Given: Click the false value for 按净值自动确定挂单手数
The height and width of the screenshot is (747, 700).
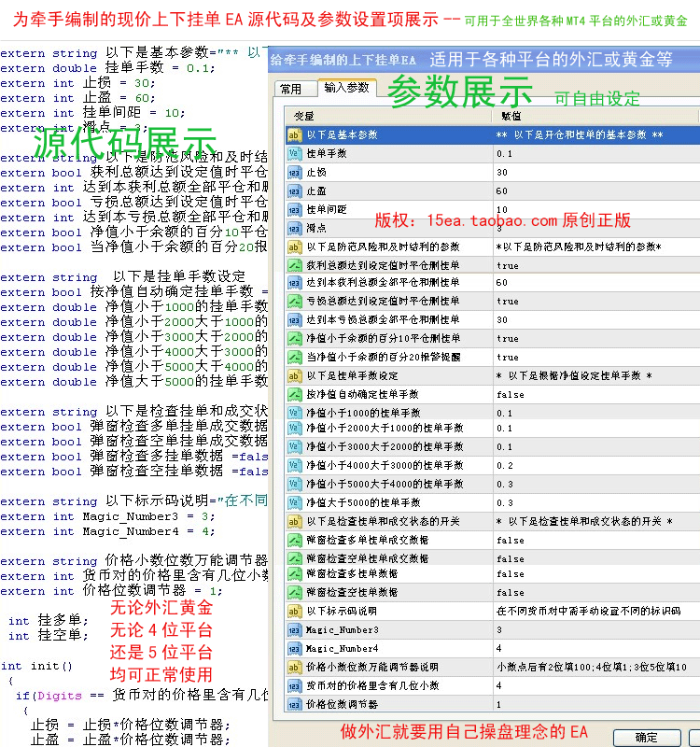Looking at the screenshot, I should [x=511, y=394].
